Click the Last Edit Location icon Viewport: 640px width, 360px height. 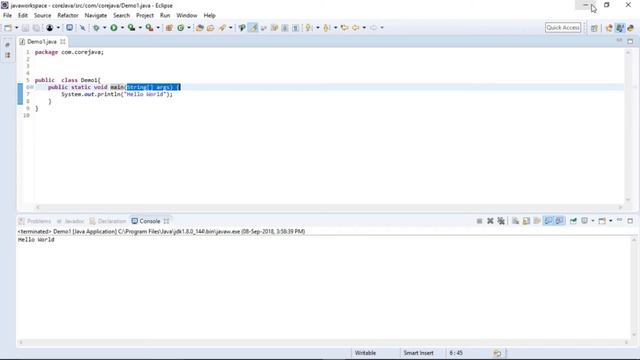coord(344,28)
